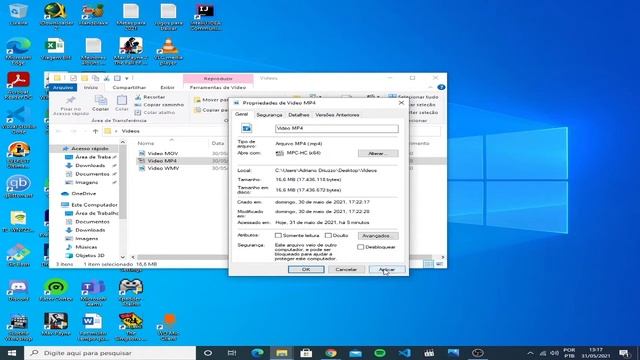
Task: Click the up-arrow navigation icon in Explorer
Action: tap(95, 131)
